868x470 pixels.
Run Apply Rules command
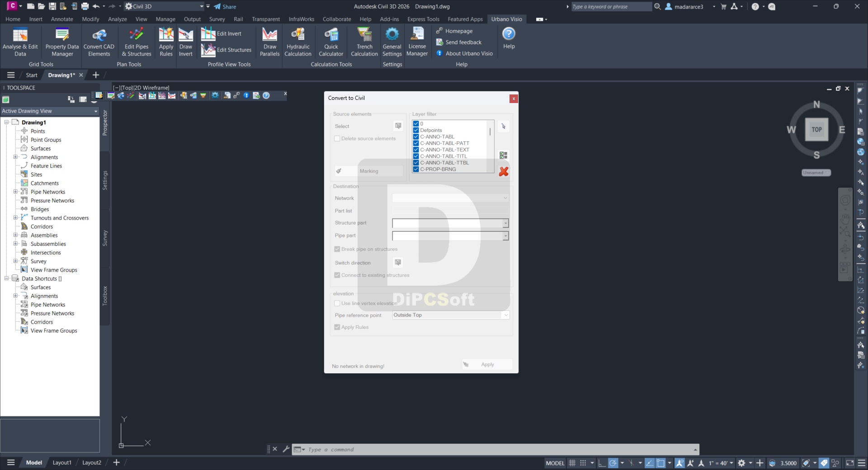(166, 42)
